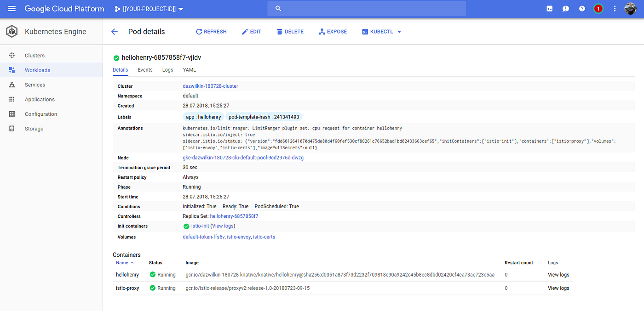Go back using the left arrow
The width and height of the screenshot is (644, 311).
pyautogui.click(x=115, y=32)
